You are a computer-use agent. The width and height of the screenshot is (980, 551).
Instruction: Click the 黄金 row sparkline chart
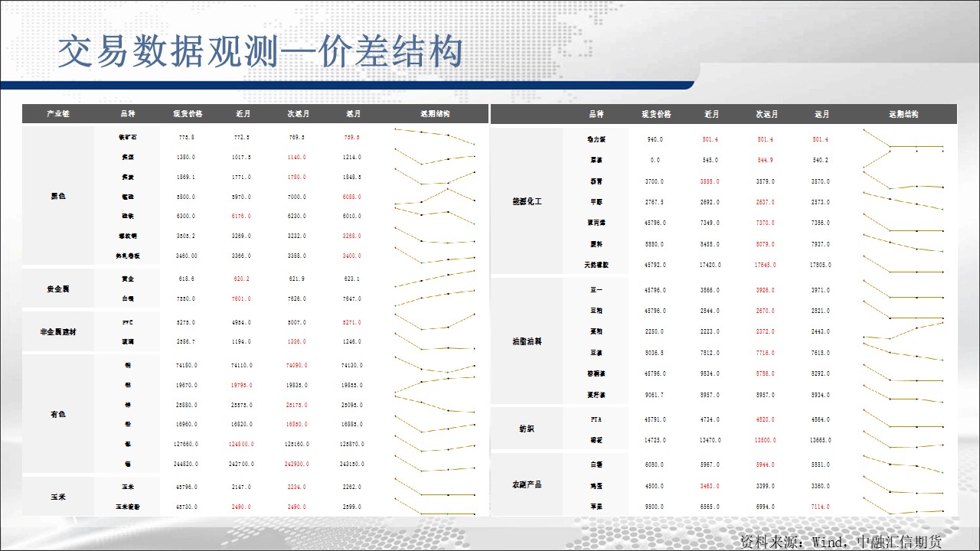pos(435,279)
